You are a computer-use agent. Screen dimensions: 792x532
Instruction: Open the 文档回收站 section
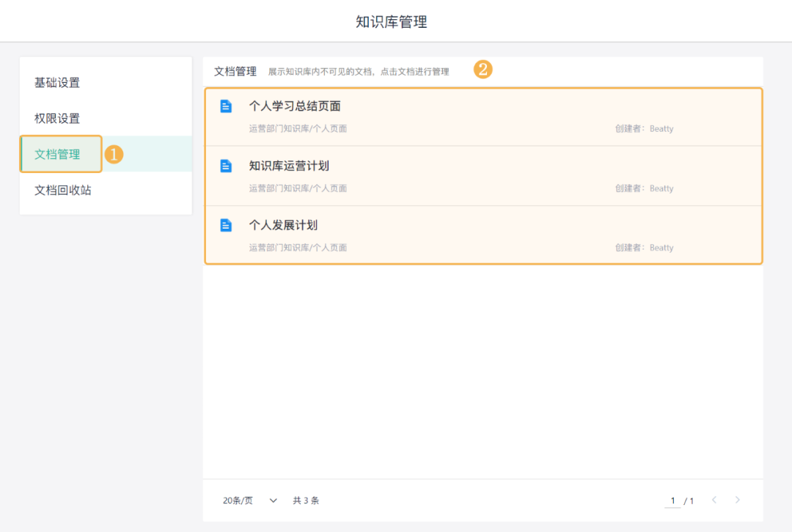coord(61,189)
